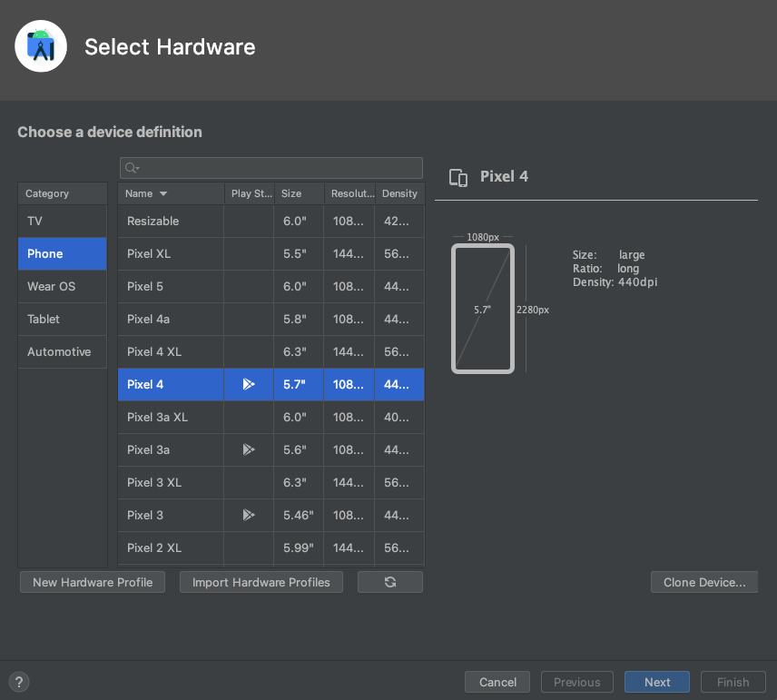Click the New Hardware Profile button
777x700 pixels.
tap(92, 581)
